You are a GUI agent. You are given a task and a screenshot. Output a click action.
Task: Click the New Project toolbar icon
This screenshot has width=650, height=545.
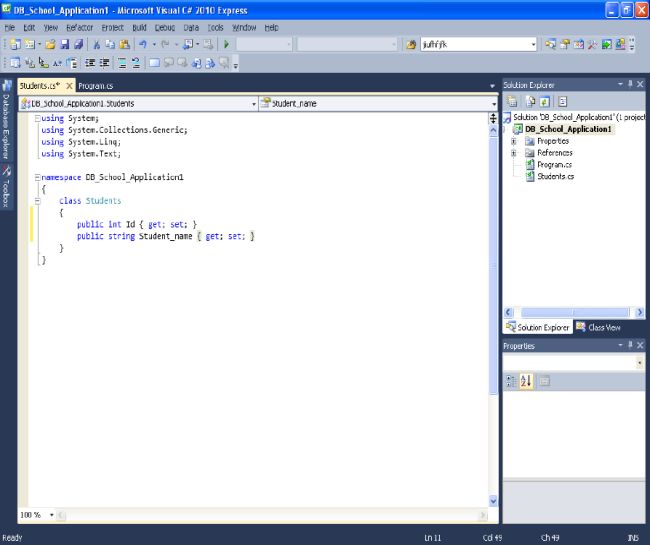(x=15, y=44)
